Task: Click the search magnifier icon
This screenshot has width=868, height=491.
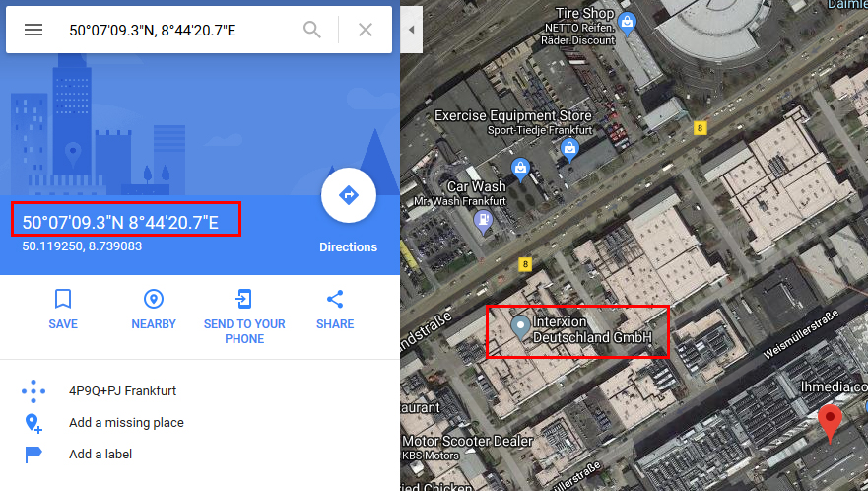Action: 312,30
